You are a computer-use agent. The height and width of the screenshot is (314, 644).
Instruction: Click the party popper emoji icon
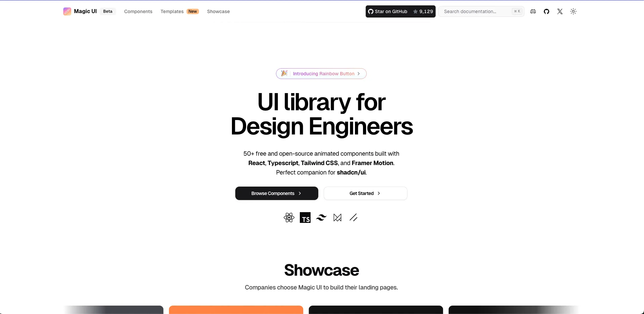[284, 73]
